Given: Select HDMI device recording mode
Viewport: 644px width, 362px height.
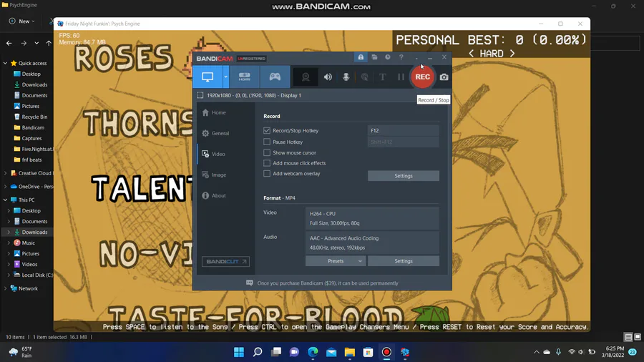Looking at the screenshot, I should pos(245,77).
